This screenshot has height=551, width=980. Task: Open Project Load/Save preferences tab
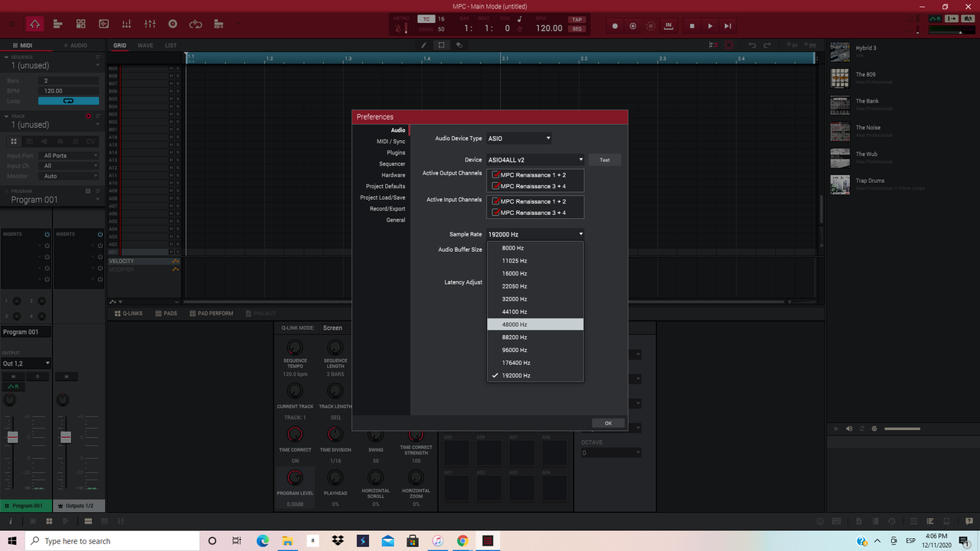tap(383, 197)
